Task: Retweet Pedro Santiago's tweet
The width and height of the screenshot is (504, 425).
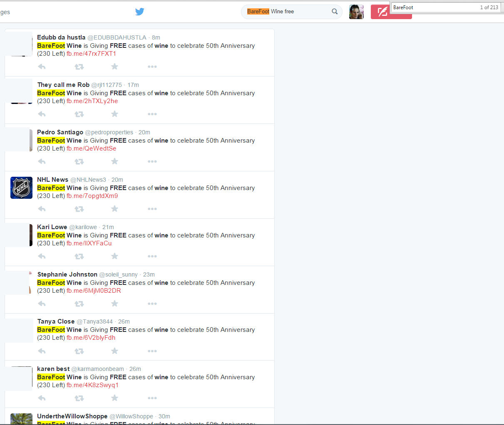Action: [79, 161]
